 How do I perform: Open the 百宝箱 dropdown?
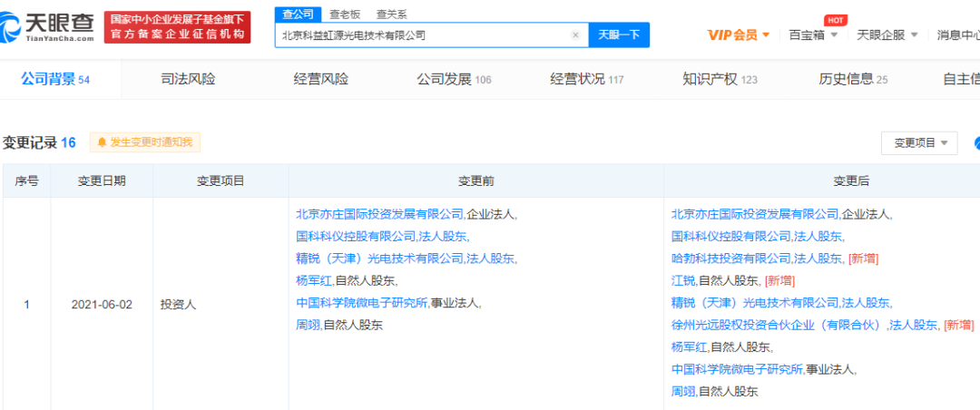pos(812,35)
